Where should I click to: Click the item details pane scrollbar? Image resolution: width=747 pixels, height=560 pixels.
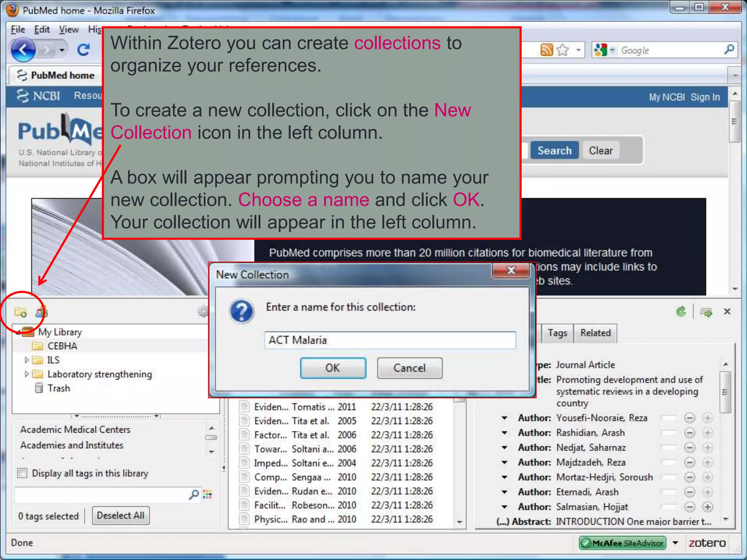pyautogui.click(x=725, y=393)
